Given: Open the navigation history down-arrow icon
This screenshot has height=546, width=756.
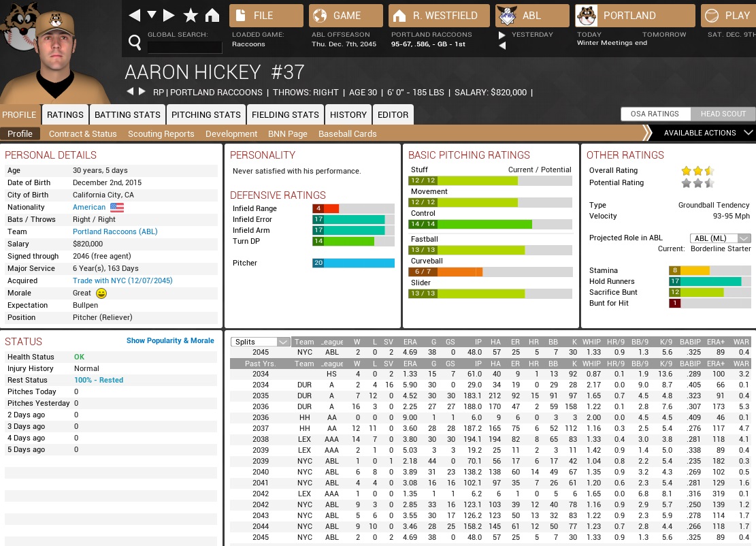Looking at the screenshot, I should pos(152,15).
